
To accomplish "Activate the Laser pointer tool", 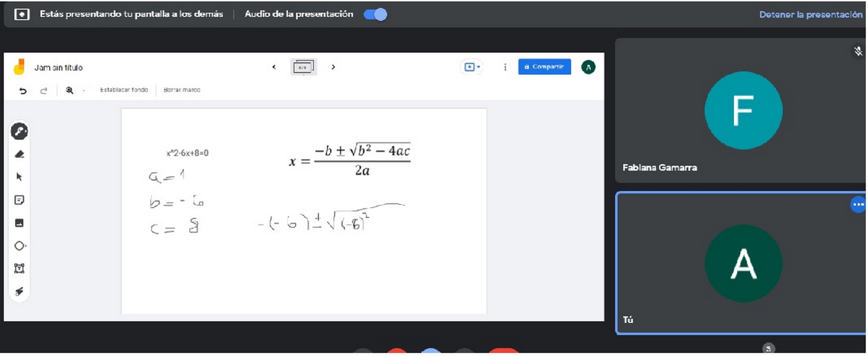I will pyautogui.click(x=19, y=291).
